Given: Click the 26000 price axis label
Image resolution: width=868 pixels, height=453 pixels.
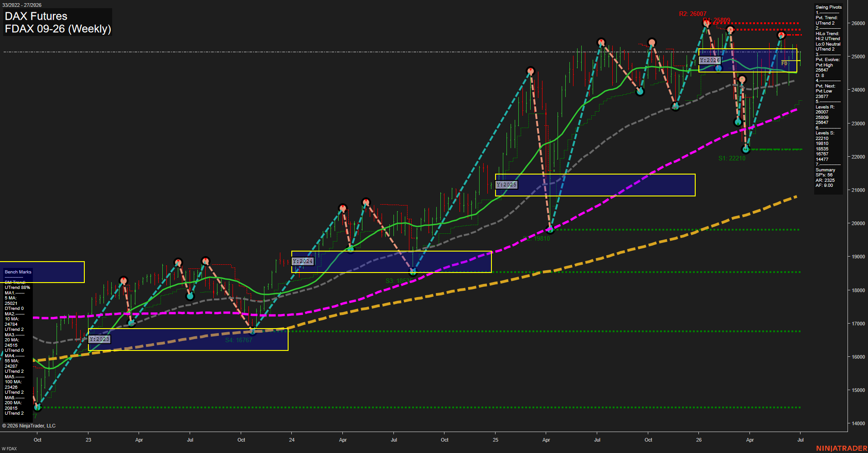Looking at the screenshot, I should [x=858, y=23].
